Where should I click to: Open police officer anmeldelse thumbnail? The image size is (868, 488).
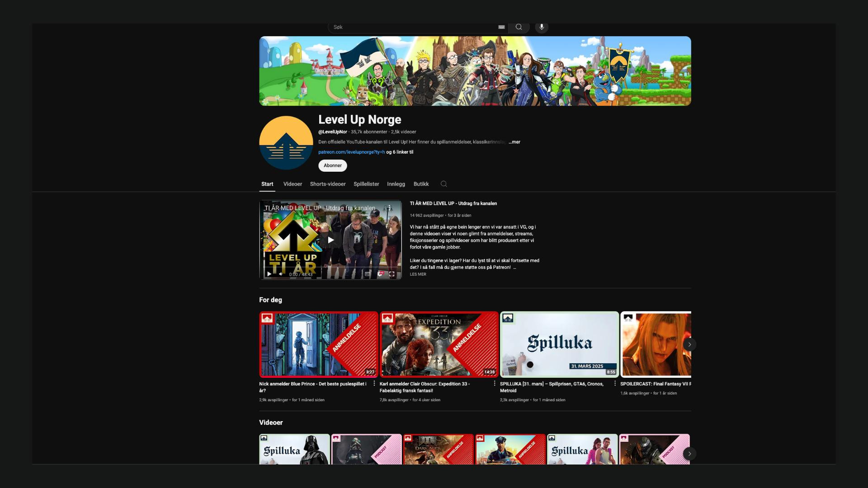coord(510,449)
